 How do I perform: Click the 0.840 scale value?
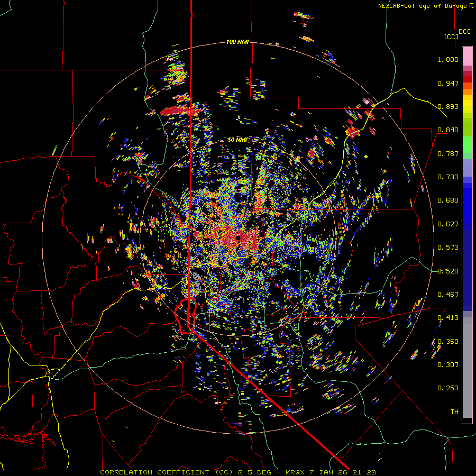coord(448,130)
